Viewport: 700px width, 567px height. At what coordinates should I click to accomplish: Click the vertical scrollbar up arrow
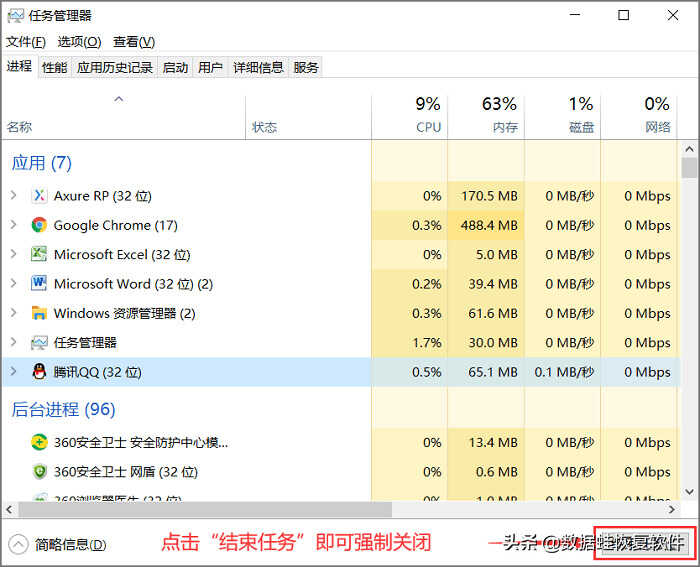(x=689, y=149)
